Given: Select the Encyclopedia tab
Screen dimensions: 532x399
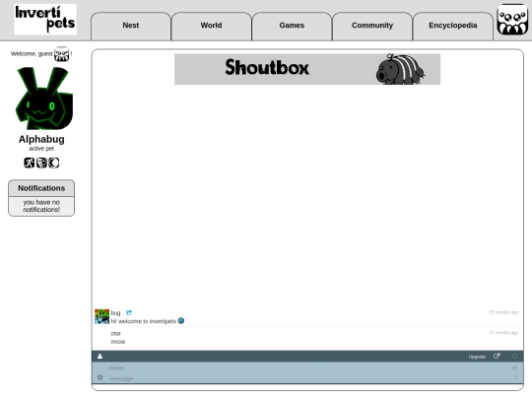Looking at the screenshot, I should [x=452, y=27].
